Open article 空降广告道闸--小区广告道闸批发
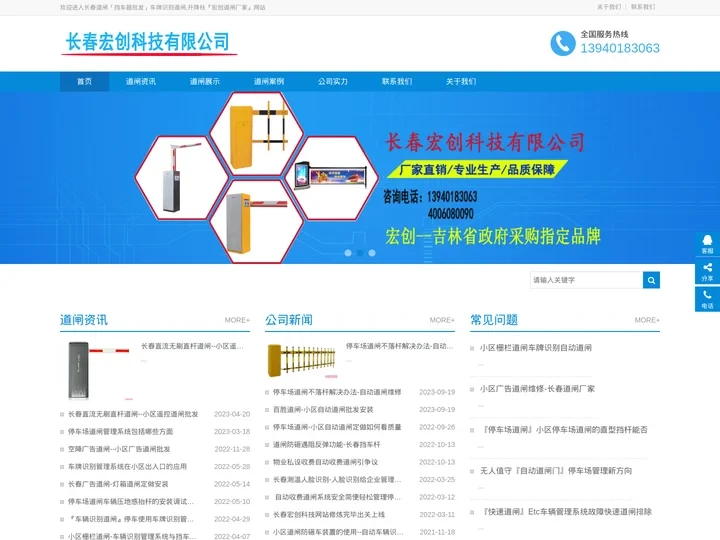 119,449
